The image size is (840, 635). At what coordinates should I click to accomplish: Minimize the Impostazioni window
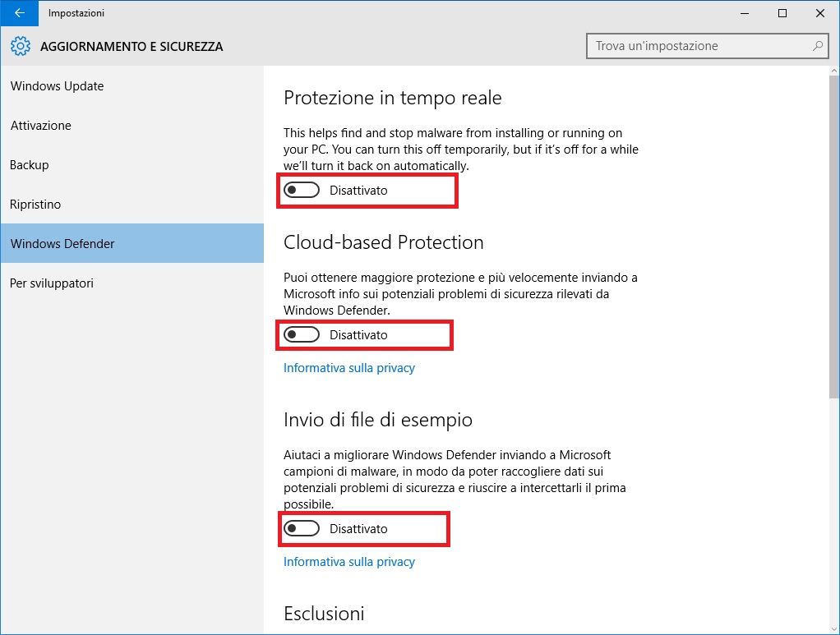(744, 13)
